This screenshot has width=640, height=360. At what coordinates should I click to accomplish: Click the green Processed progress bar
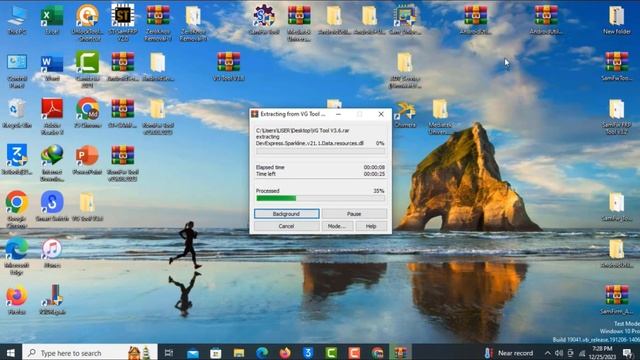(x=320, y=198)
